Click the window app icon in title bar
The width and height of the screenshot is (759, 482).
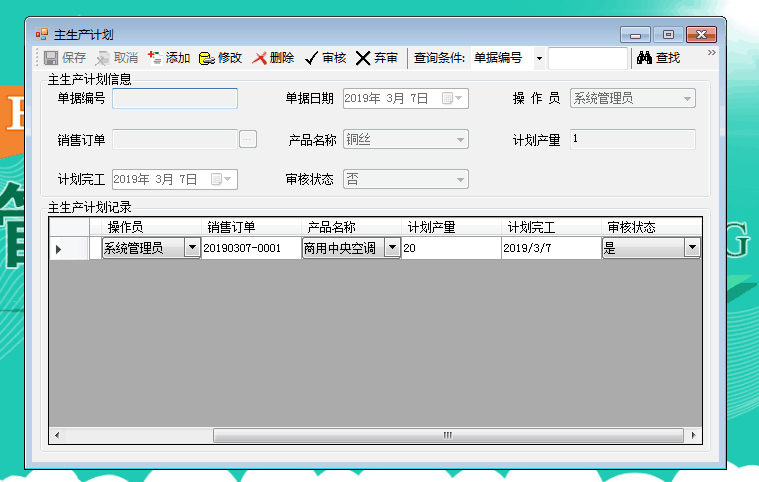tap(42, 34)
